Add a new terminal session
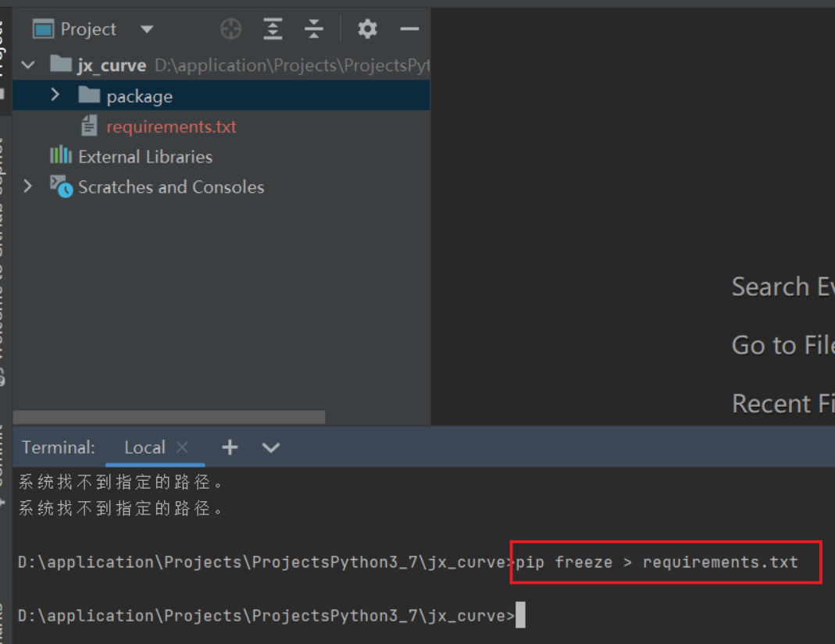 [x=230, y=447]
